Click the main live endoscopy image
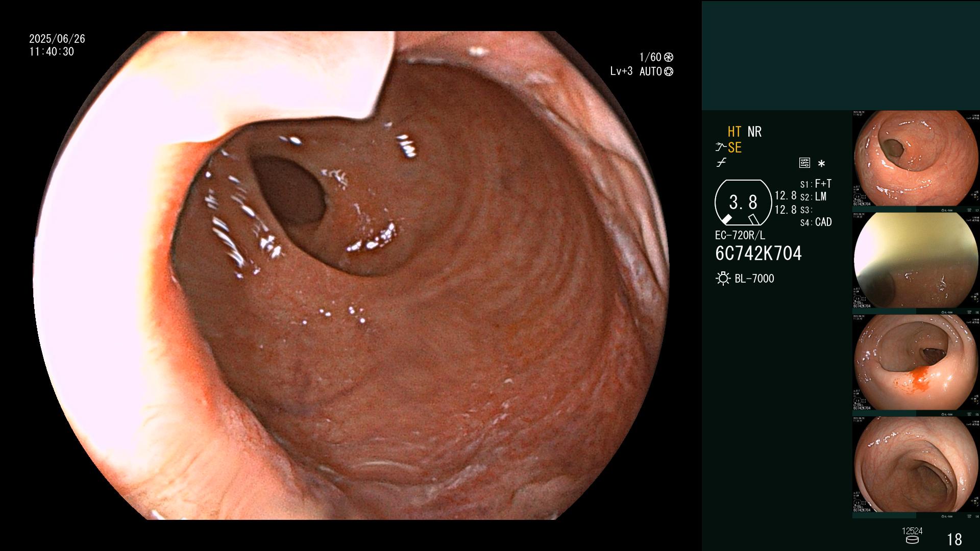Viewport: 980px width, 551px height. click(x=351, y=275)
